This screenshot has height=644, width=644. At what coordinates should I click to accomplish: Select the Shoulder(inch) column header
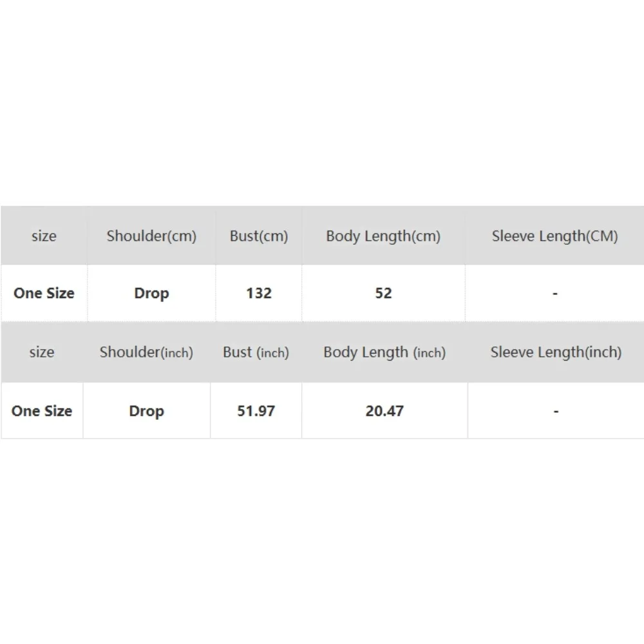[146, 352]
